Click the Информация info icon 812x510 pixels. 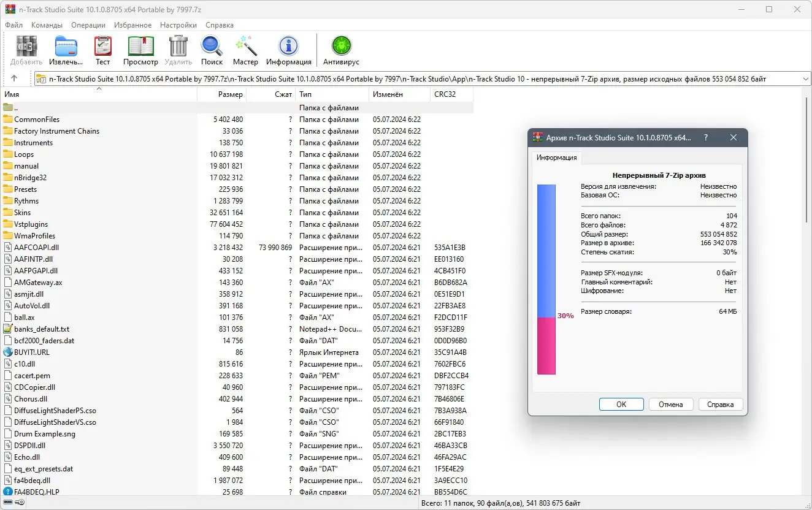[288, 46]
